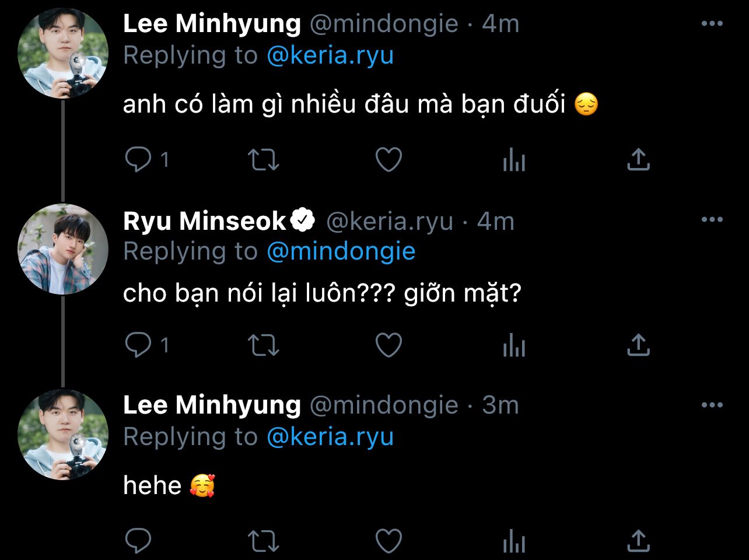Open more options on the 'hehe' tweet
The image size is (749, 560).
point(712,405)
